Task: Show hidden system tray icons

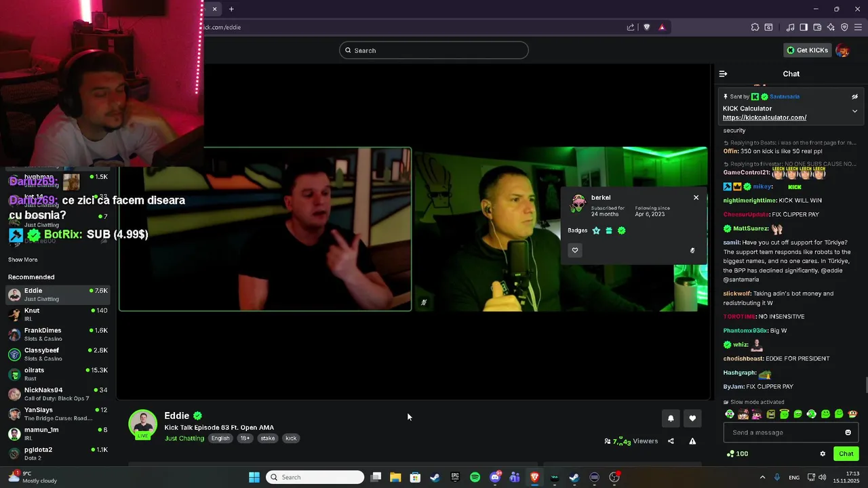Action: click(762, 477)
